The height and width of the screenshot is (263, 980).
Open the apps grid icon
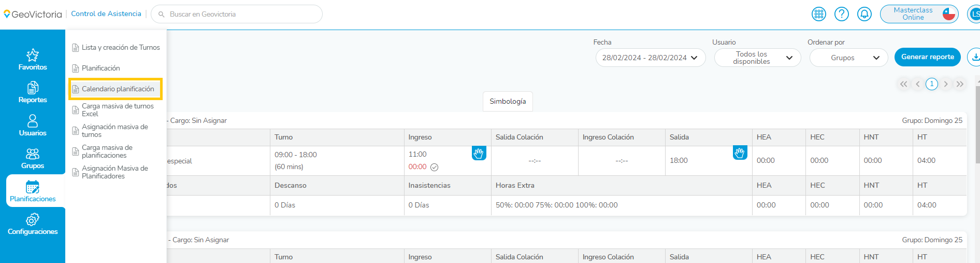[818, 14]
